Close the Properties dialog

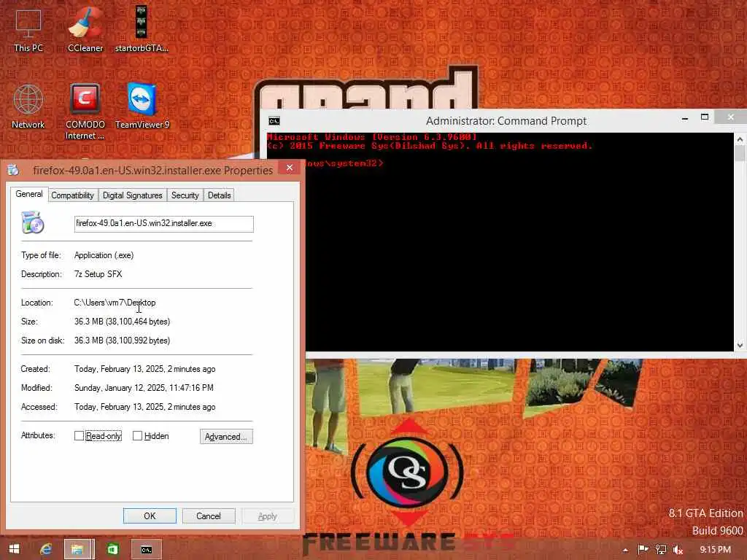(x=289, y=167)
